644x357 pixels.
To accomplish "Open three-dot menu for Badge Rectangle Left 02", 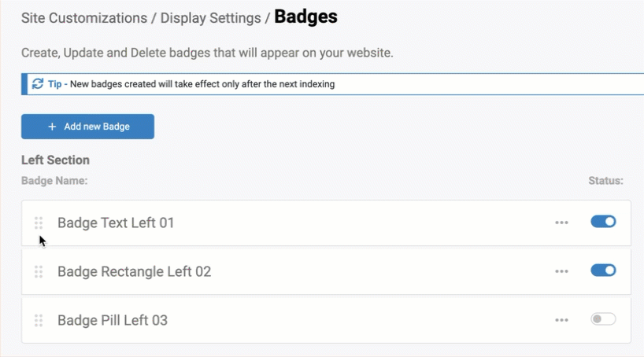I will click(x=561, y=271).
